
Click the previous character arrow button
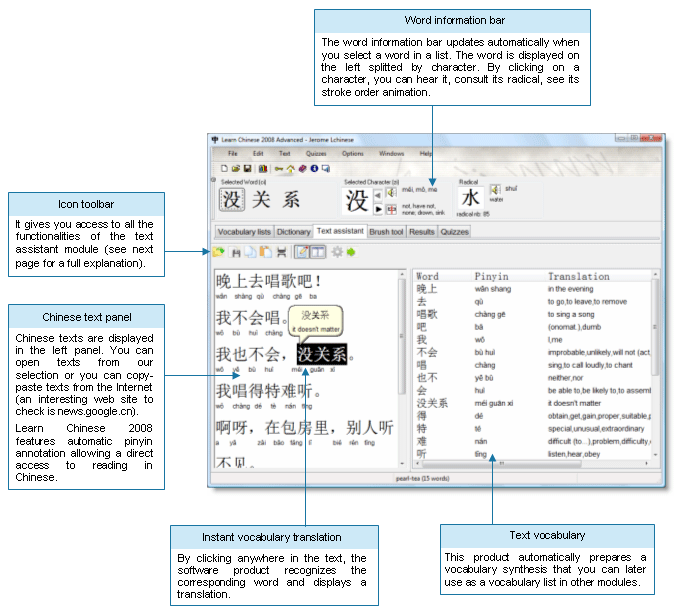click(378, 196)
